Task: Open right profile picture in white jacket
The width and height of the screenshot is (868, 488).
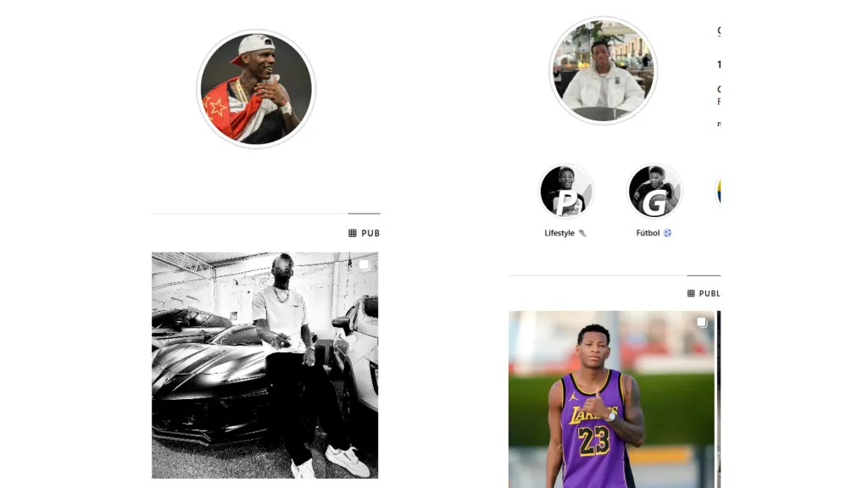Action: 603,70
